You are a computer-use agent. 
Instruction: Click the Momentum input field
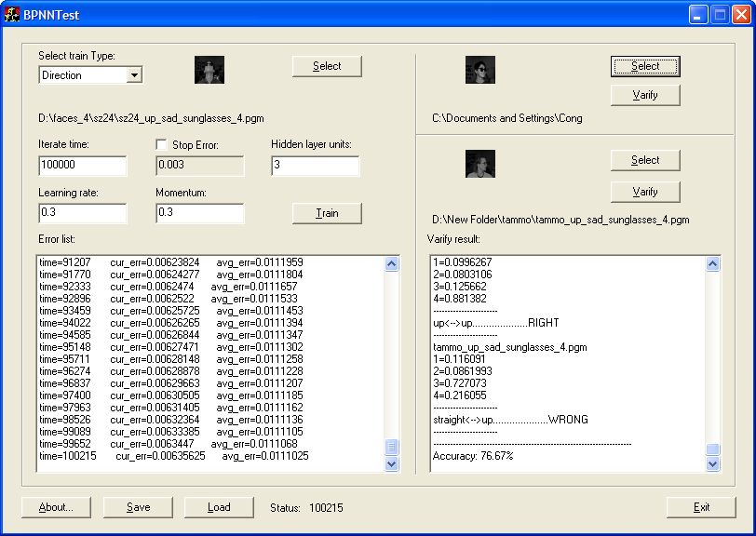[x=199, y=214]
